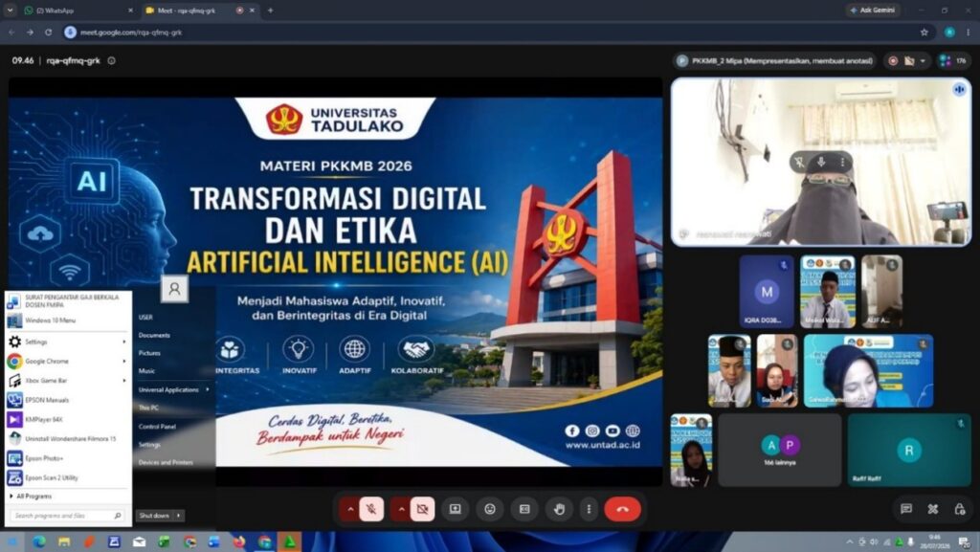This screenshot has width=980, height=552.
Task: Open Microsoft Edge from taskbar
Action: pos(38,542)
